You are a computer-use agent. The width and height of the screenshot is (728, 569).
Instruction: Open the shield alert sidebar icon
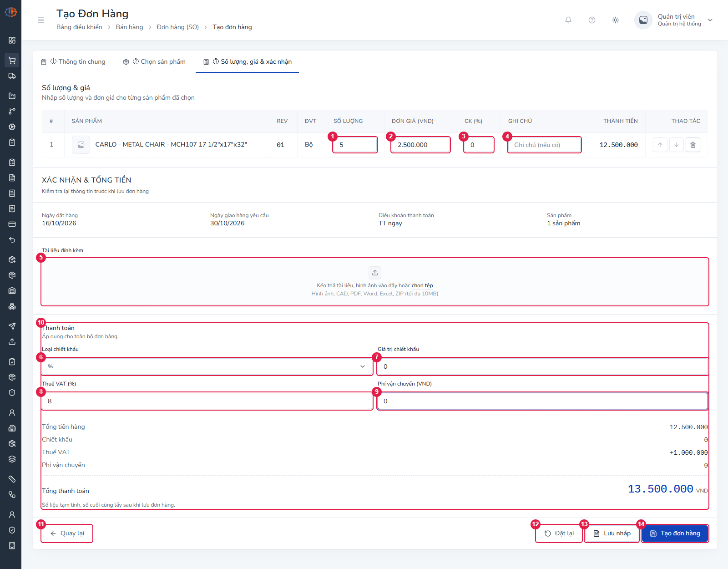coord(12,393)
